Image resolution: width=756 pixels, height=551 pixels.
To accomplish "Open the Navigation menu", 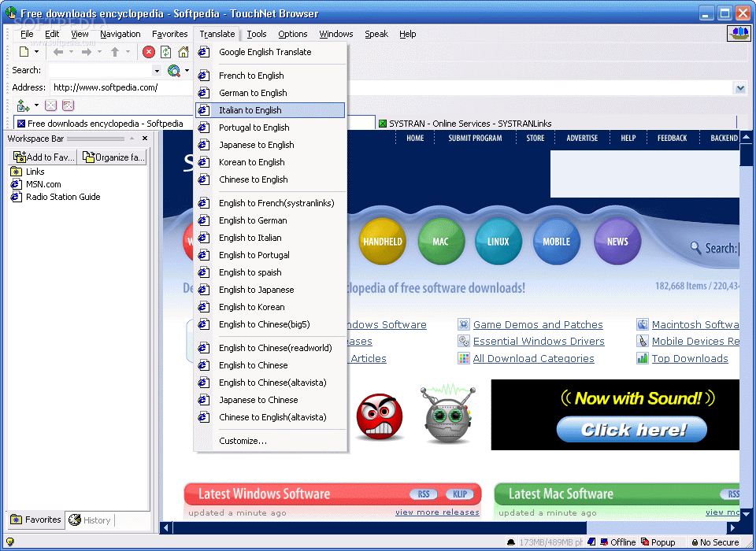I will pyautogui.click(x=120, y=34).
